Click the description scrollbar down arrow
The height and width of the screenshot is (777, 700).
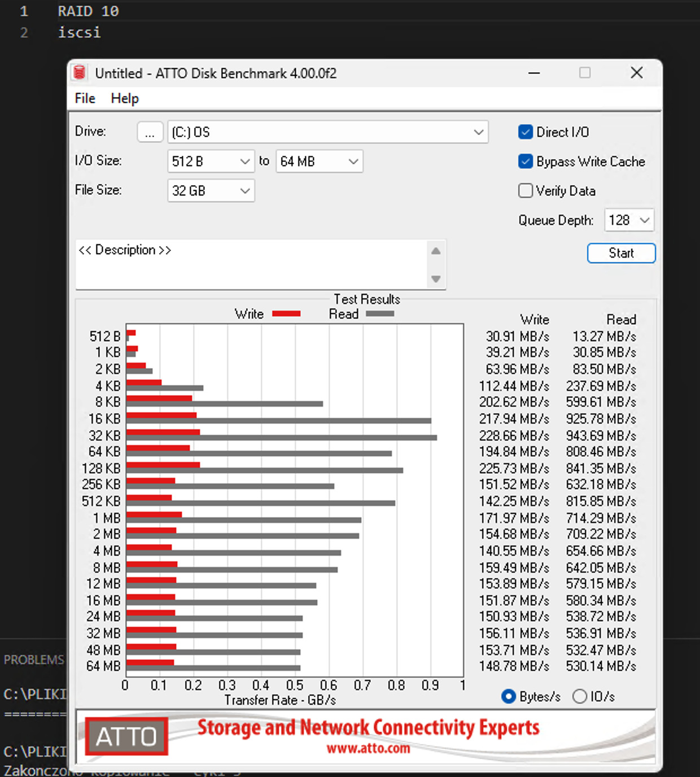[436, 279]
